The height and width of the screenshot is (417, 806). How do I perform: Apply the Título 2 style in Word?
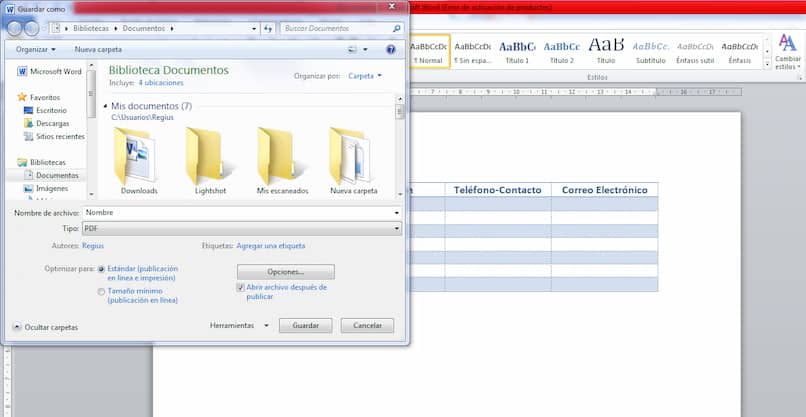(562, 51)
